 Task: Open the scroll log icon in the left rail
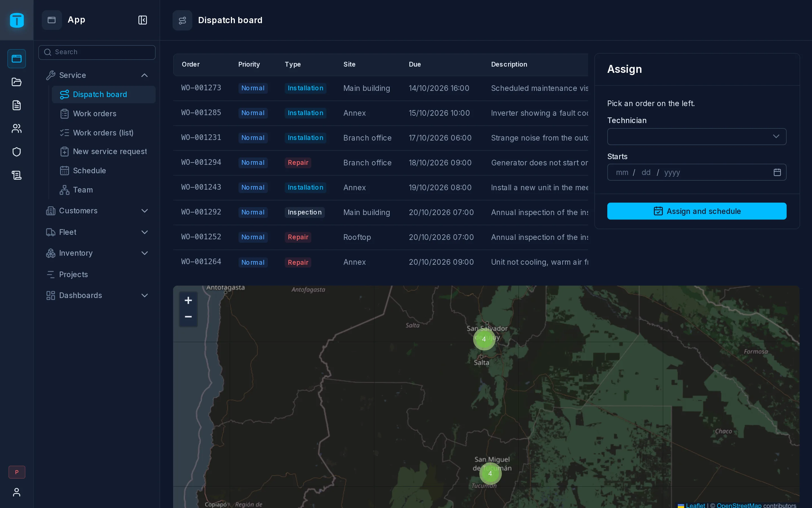[x=16, y=175]
